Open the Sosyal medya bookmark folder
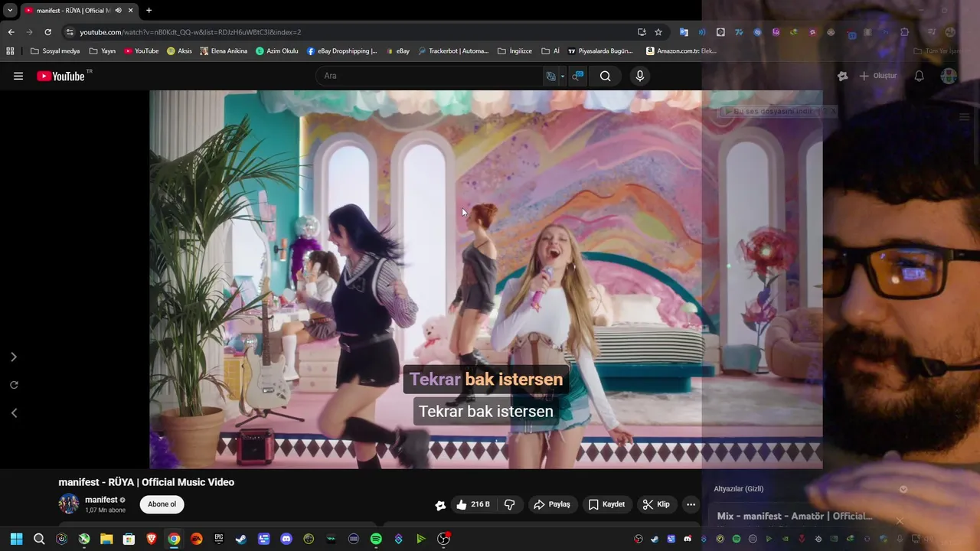The image size is (980, 551). click(55, 51)
